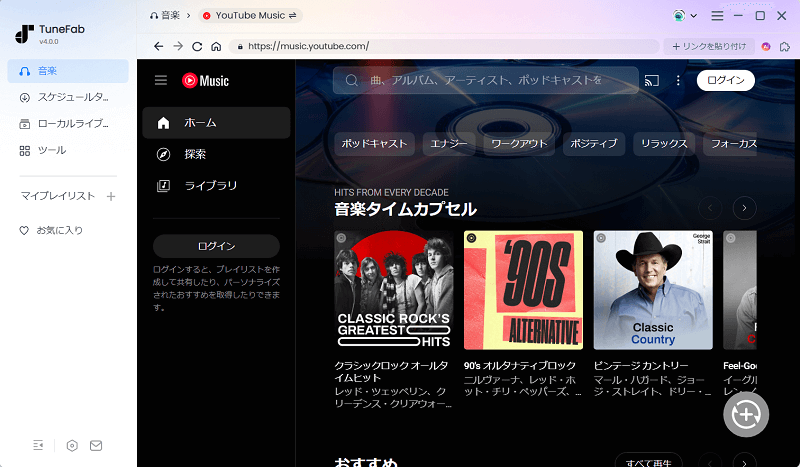
Task: Collapse the sidebar with bottom-left icon
Action: pyautogui.click(x=38, y=446)
